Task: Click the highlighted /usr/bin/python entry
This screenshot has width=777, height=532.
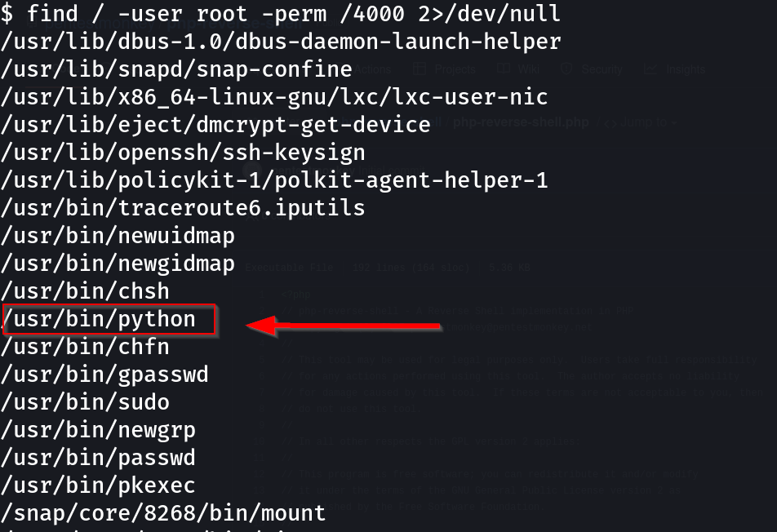Action: 109,319
